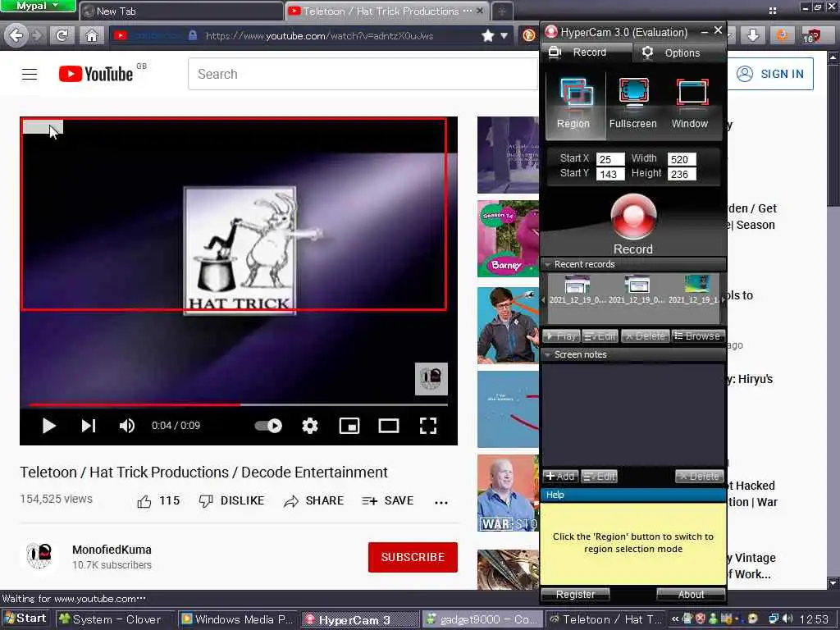Image resolution: width=840 pixels, height=630 pixels.
Task: Switch to theater mode
Action: point(389,426)
